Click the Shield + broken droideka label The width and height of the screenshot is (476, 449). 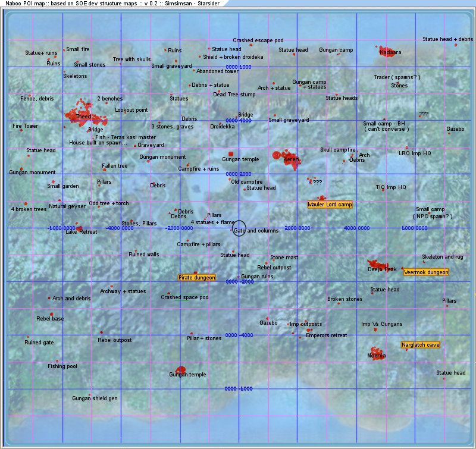[x=233, y=57]
